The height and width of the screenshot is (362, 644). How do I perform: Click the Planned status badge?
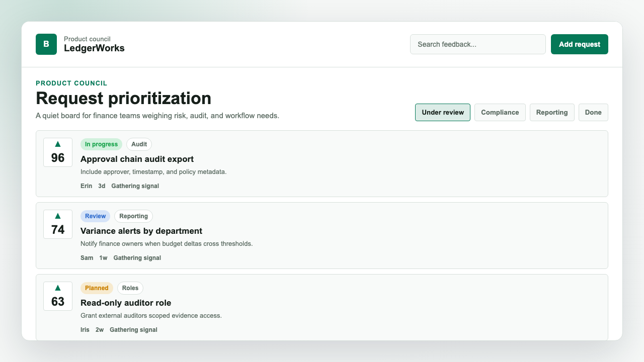(97, 288)
